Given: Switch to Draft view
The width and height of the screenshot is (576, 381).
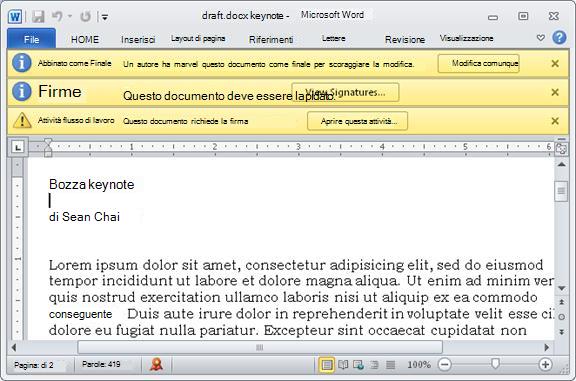Looking at the screenshot, I should (390, 365).
